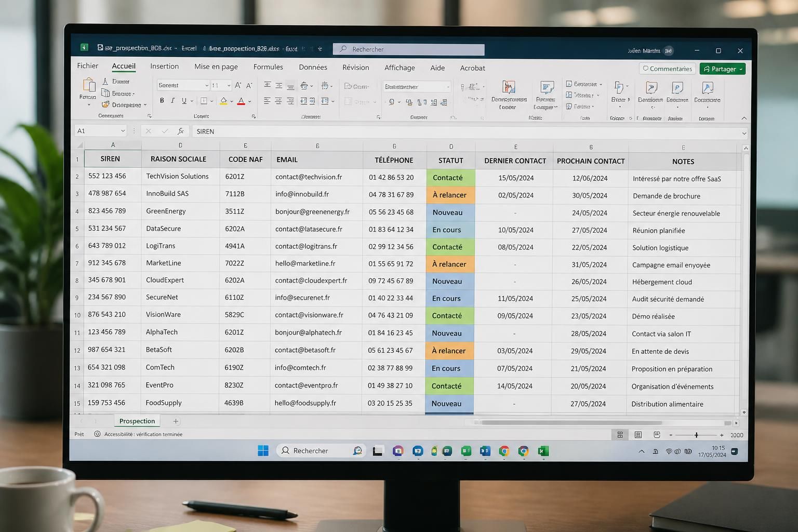
Task: Click the align left icon
Action: (x=267, y=101)
